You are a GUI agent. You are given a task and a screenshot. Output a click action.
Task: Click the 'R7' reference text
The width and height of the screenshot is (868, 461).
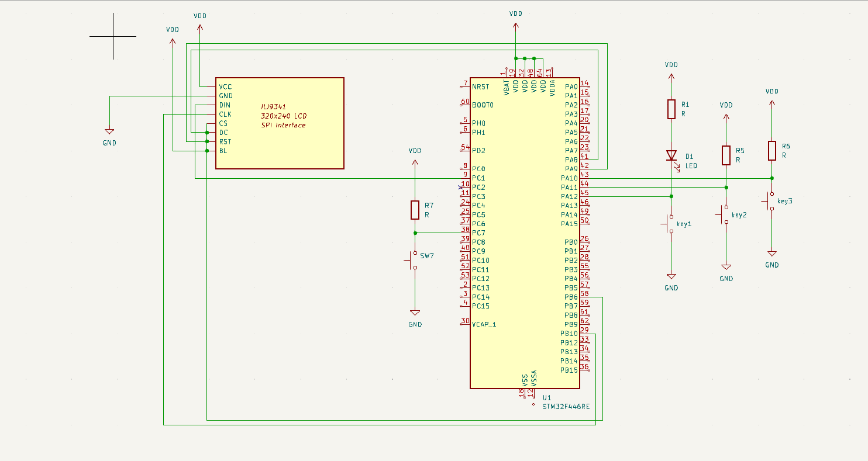pyautogui.click(x=429, y=206)
